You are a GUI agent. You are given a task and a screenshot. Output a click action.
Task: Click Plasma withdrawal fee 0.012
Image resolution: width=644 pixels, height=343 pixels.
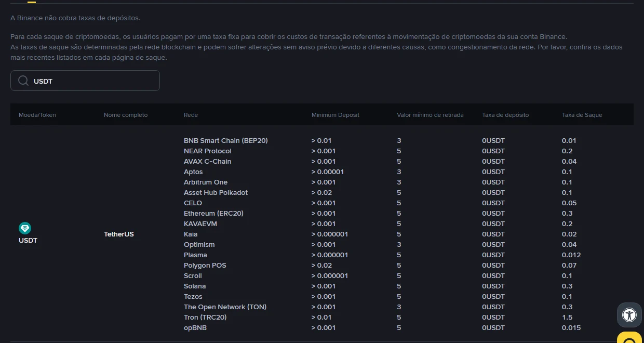(x=571, y=255)
